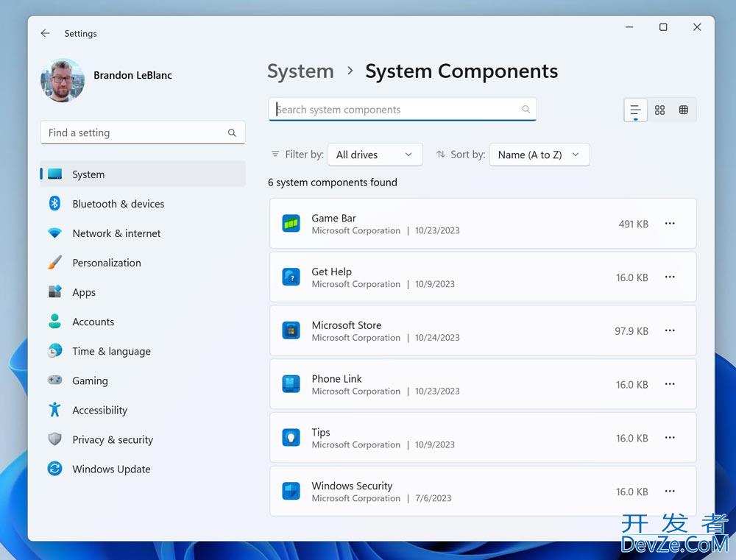This screenshot has height=560, width=736.
Task: Open Personalization settings
Action: click(143, 263)
